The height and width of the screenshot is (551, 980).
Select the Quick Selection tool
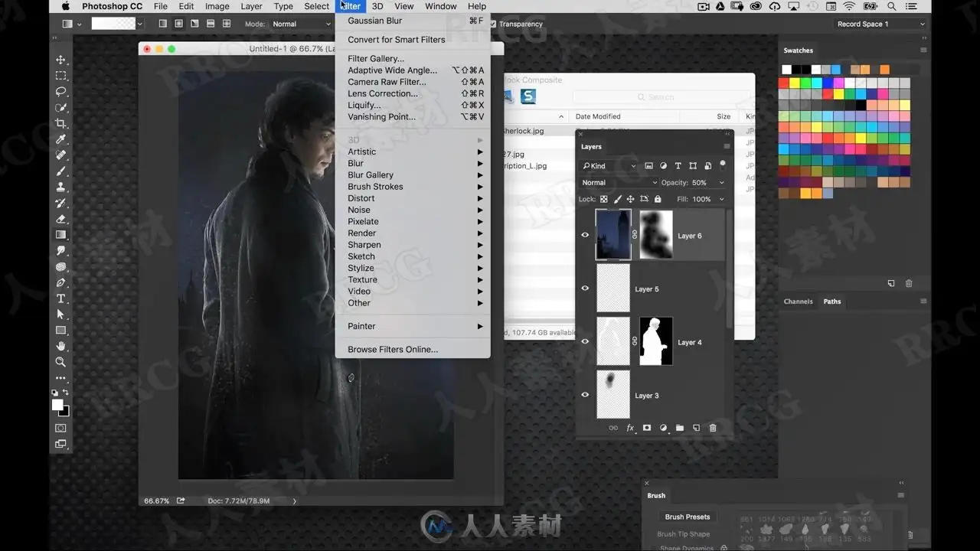pos(60,108)
